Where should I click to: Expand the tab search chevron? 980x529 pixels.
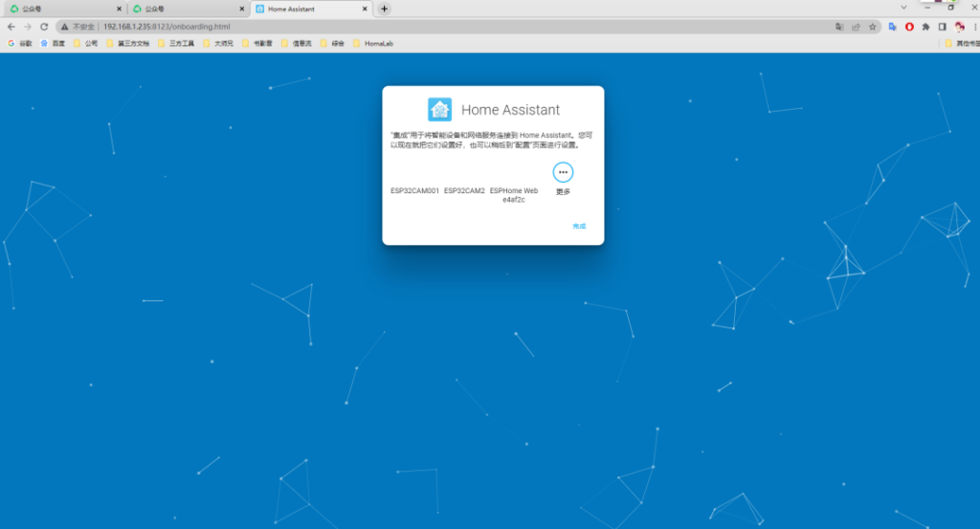(x=903, y=8)
